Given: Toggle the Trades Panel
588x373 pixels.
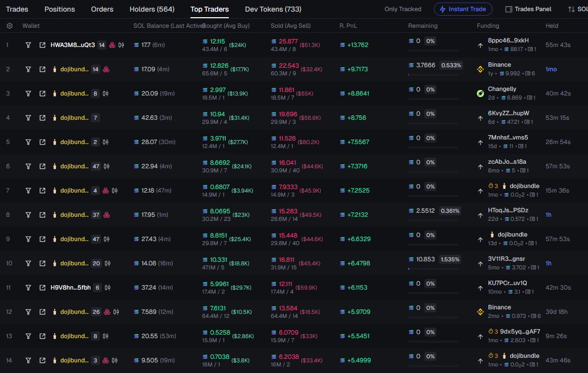Looking at the screenshot, I should coord(528,9).
